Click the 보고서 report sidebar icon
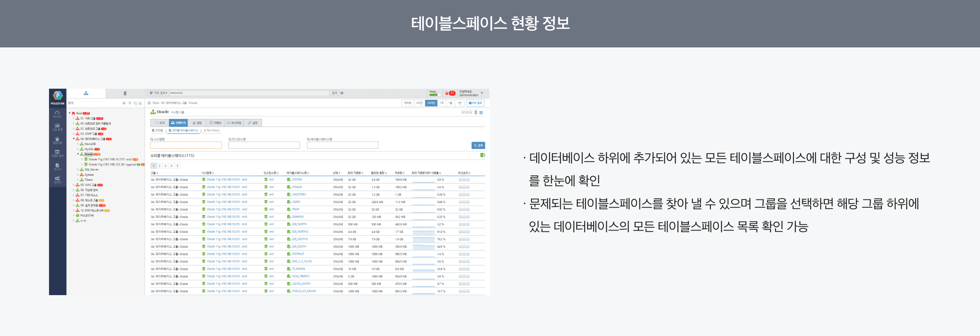Image resolution: width=980 pixels, height=336 pixels. click(x=57, y=166)
